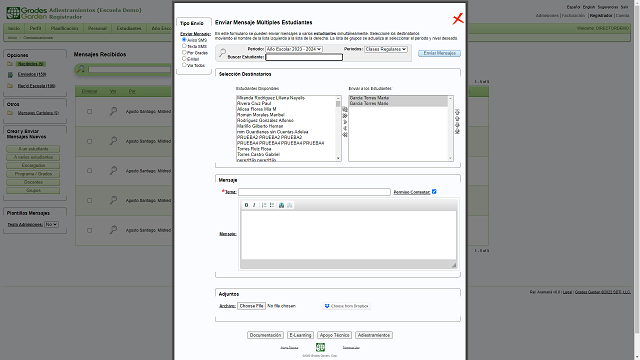The width and height of the screenshot is (640, 360).
Task: Click the E-Learning button
Action: click(x=300, y=335)
